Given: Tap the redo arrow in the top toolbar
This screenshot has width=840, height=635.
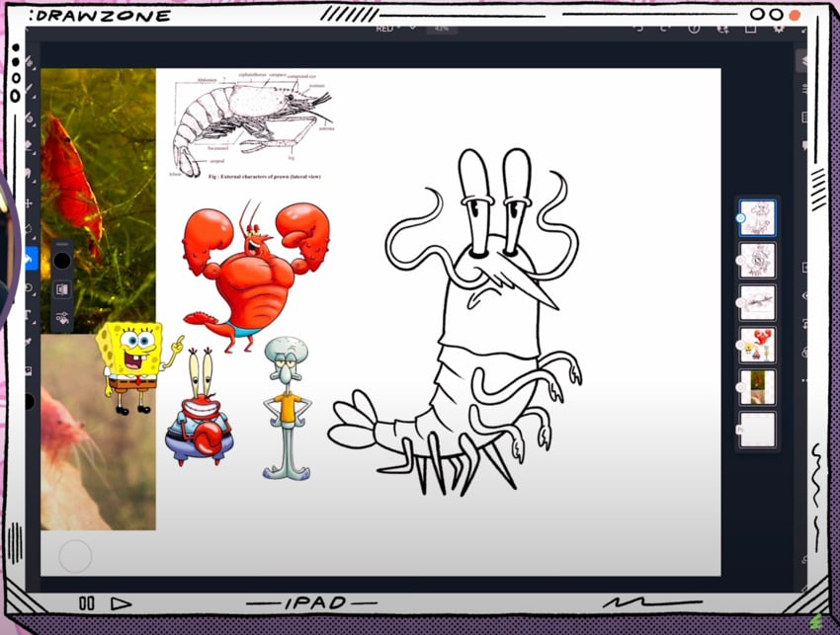Looking at the screenshot, I should point(665,31).
